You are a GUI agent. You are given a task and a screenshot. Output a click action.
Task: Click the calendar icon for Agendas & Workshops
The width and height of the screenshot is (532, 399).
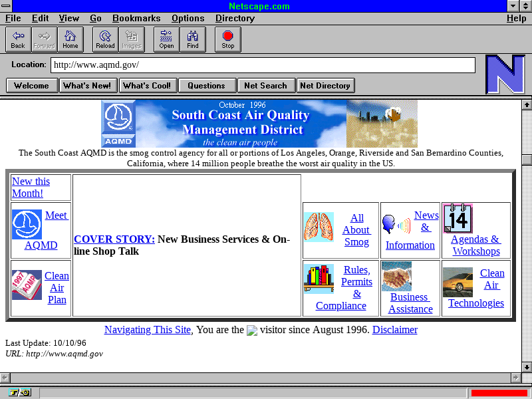click(x=458, y=219)
